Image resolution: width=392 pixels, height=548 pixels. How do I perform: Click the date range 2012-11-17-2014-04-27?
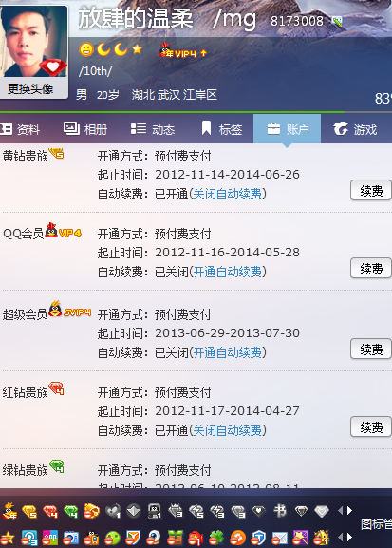tap(227, 411)
